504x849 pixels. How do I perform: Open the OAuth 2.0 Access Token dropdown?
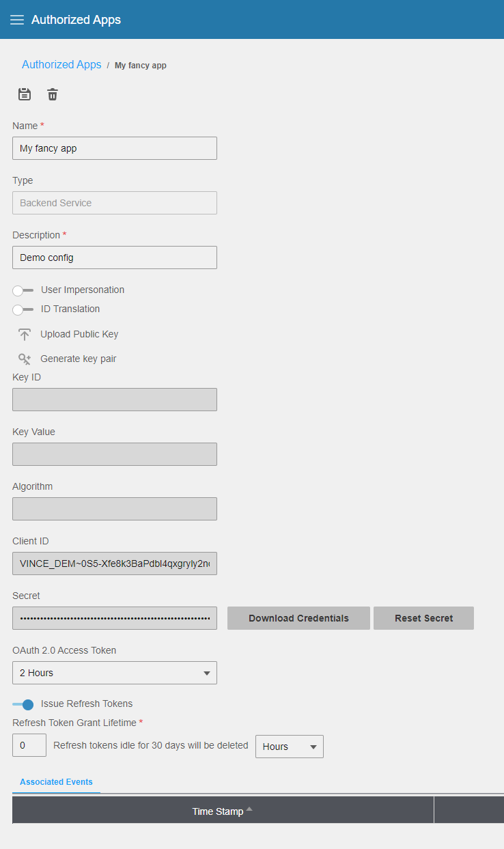[115, 673]
